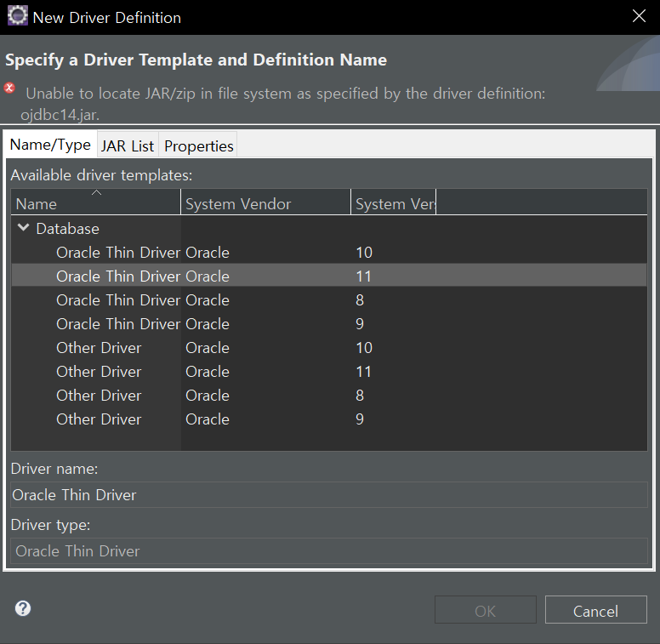Screen dimensions: 660x644
Task: Click the red error icon beside the JAR message
Action: coord(9,88)
